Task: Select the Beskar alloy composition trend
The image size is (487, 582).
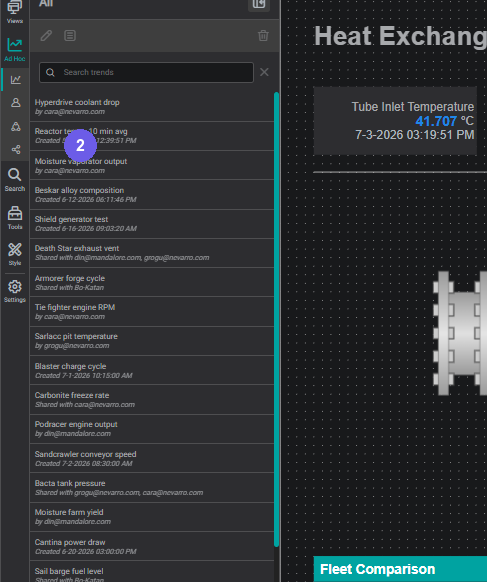Action: click(x=152, y=194)
